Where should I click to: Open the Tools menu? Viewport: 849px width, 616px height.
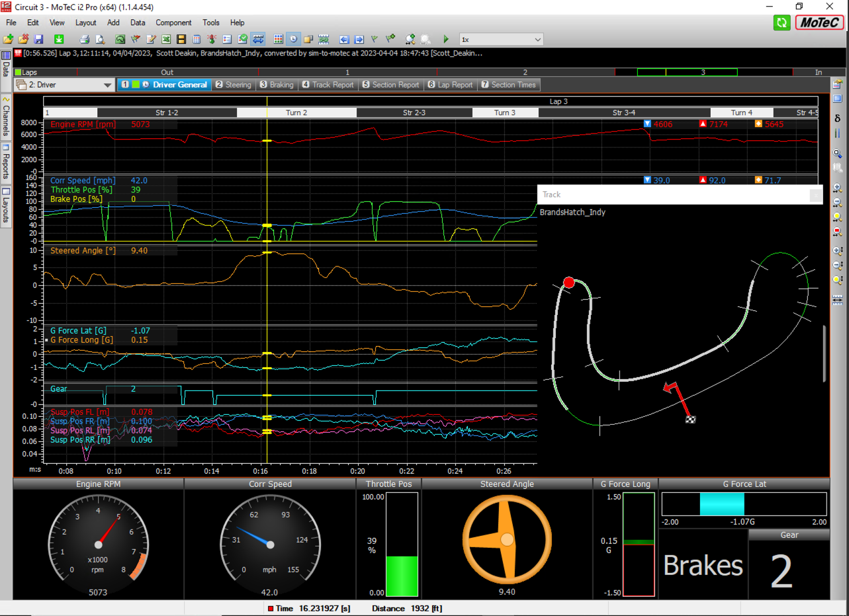point(211,22)
